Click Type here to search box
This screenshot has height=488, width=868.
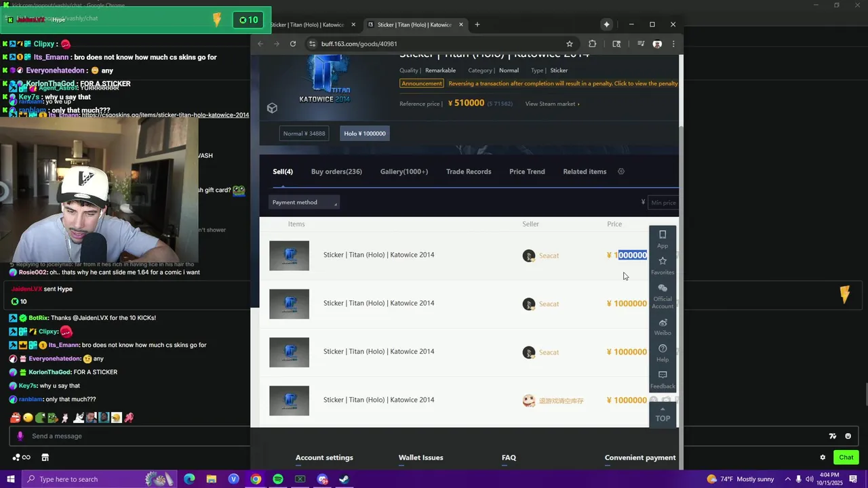pos(100,479)
